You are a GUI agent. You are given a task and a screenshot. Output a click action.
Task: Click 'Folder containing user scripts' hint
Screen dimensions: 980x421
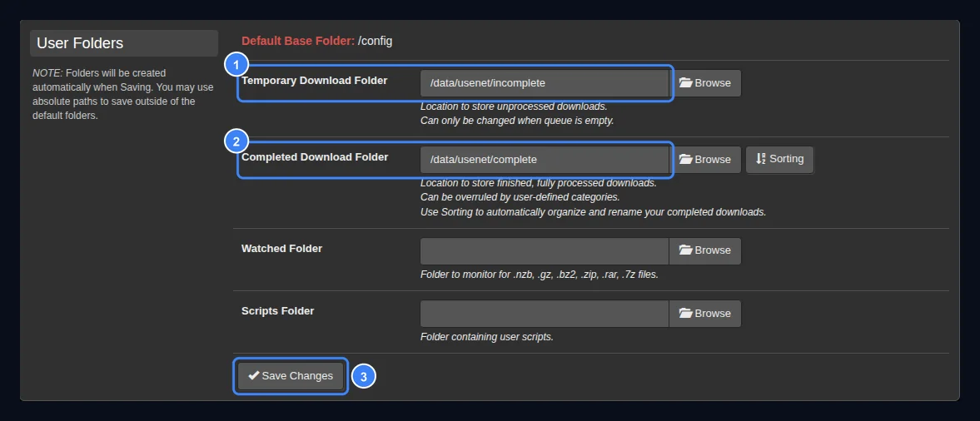pyautogui.click(x=487, y=337)
